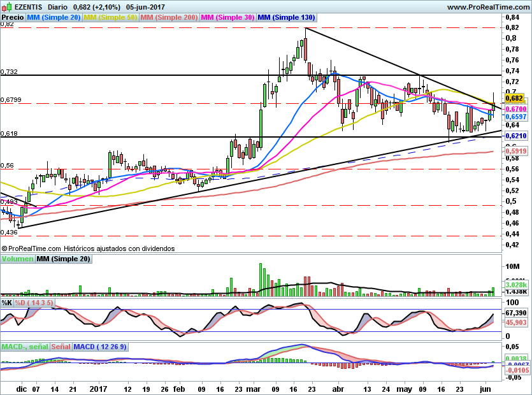Click the pink 0,6700 moving average price tag

tap(514, 110)
